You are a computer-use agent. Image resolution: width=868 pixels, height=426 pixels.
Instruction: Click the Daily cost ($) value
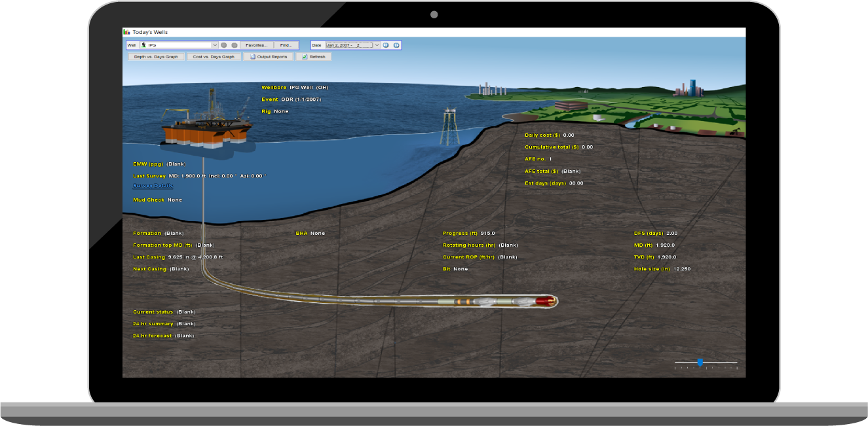click(569, 135)
